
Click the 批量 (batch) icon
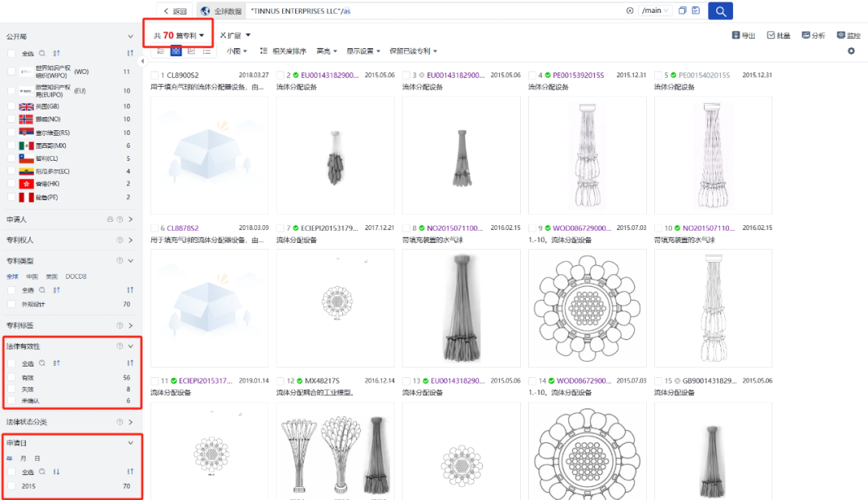pyautogui.click(x=772, y=35)
